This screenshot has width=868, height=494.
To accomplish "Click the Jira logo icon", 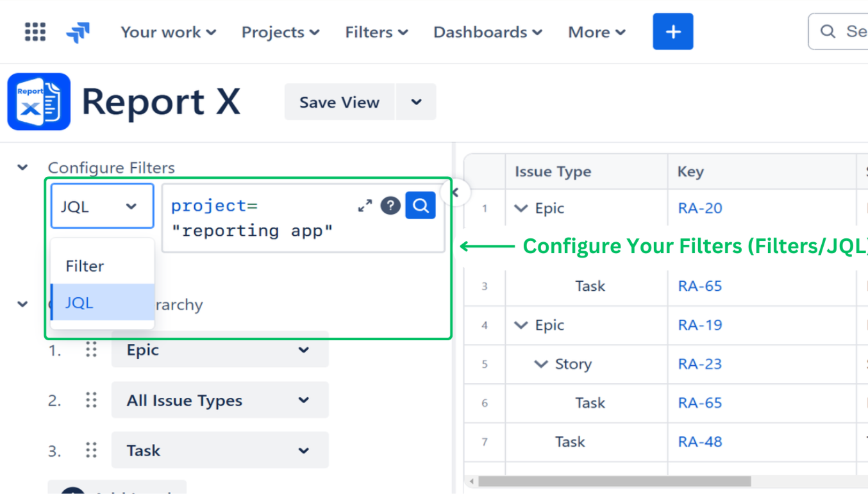I will pos(78,32).
